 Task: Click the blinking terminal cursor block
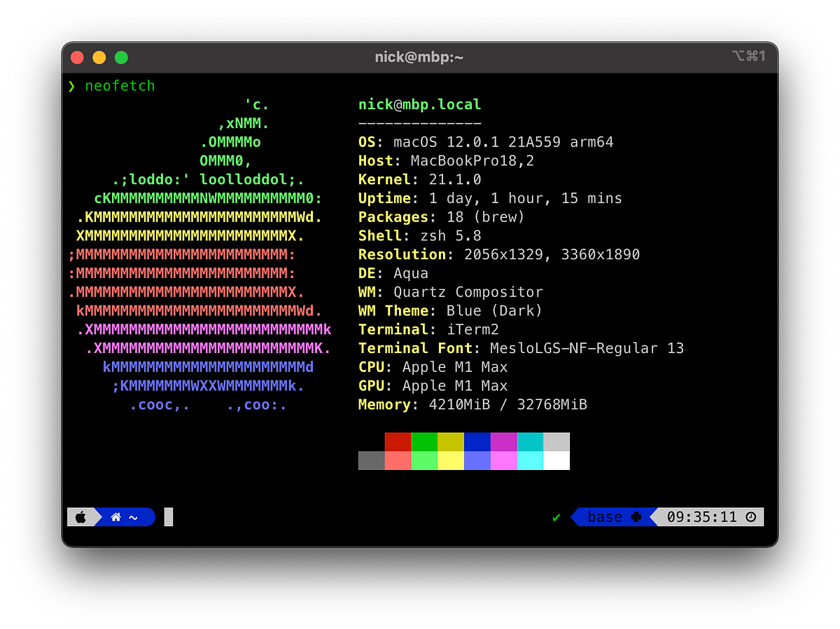167,517
